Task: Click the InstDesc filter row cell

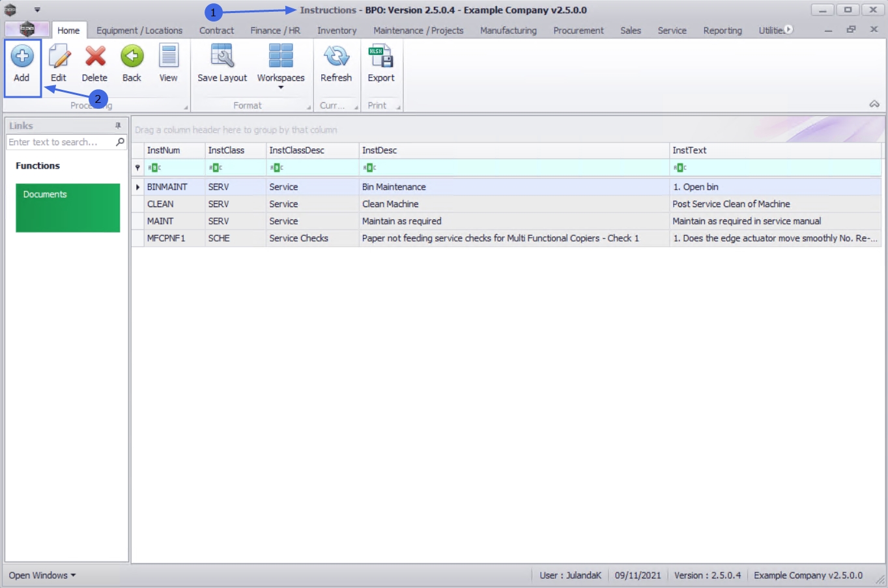Action: pyautogui.click(x=514, y=167)
